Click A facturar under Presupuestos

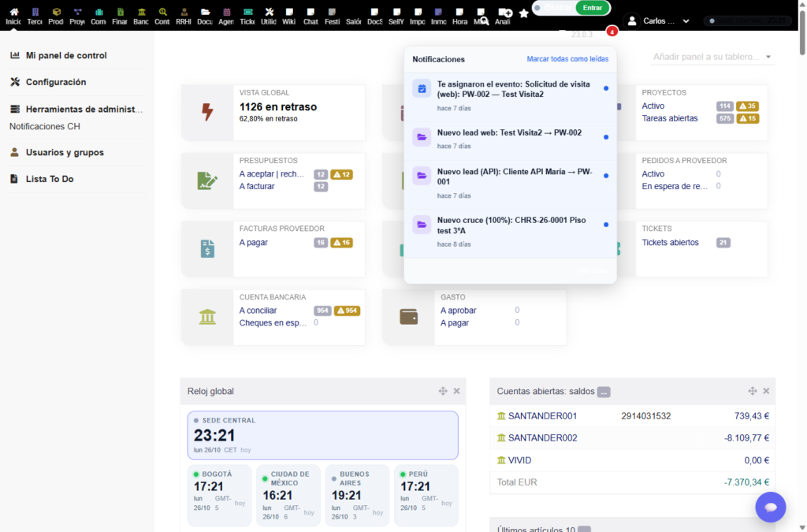click(257, 186)
